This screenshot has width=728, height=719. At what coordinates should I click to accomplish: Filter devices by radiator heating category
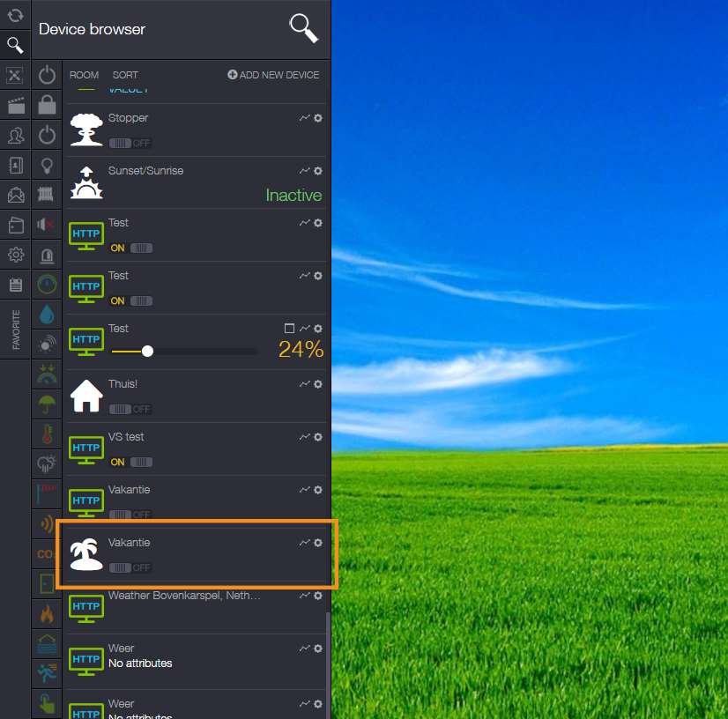[46, 195]
